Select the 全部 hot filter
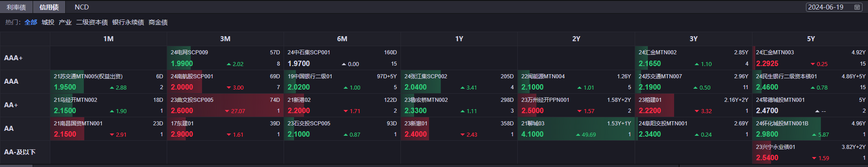 pos(31,22)
